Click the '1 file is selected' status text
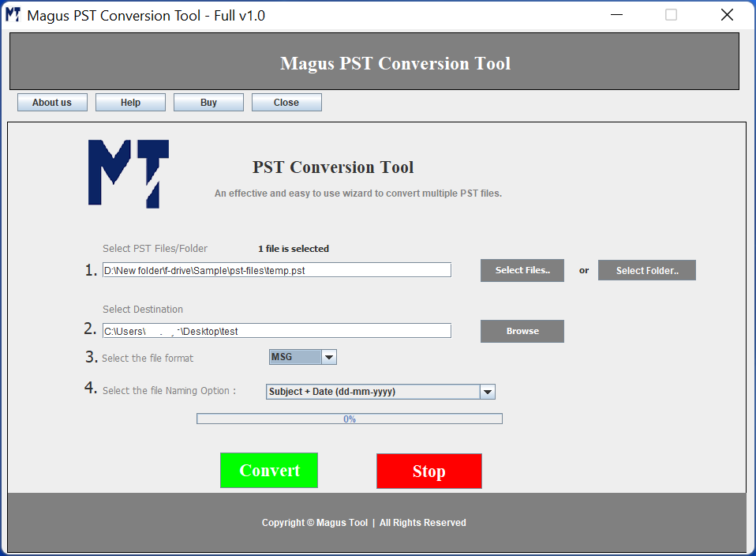This screenshot has height=556, width=756. tap(294, 249)
